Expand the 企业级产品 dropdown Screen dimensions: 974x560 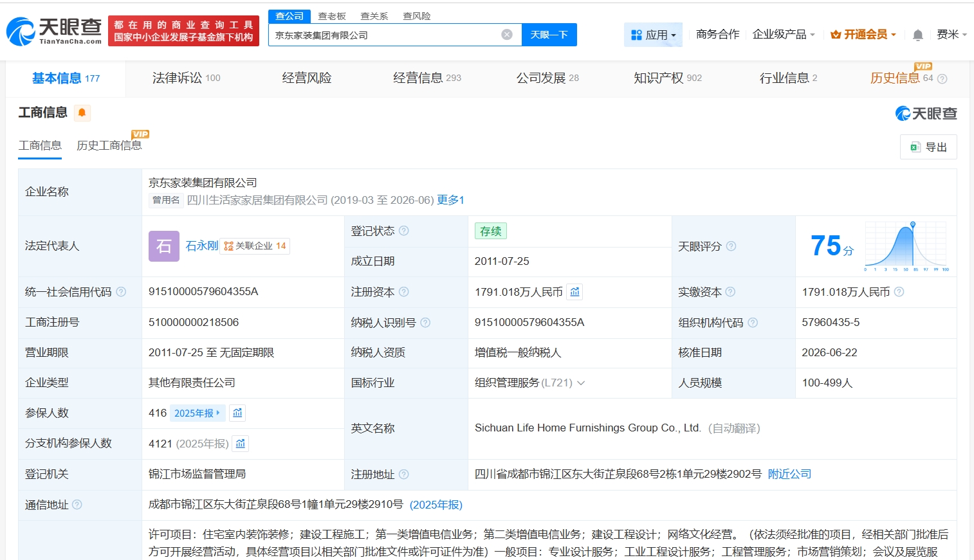pos(784,34)
